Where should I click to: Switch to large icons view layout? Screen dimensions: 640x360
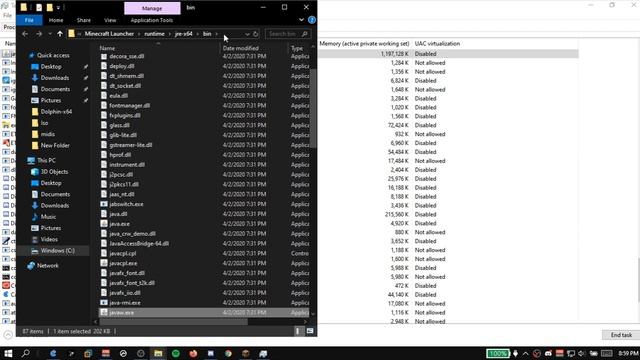(310, 331)
